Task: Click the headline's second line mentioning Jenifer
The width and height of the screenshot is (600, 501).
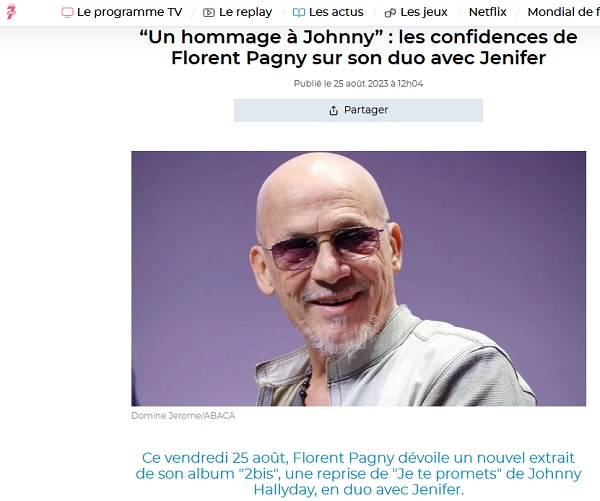Action: [358, 58]
